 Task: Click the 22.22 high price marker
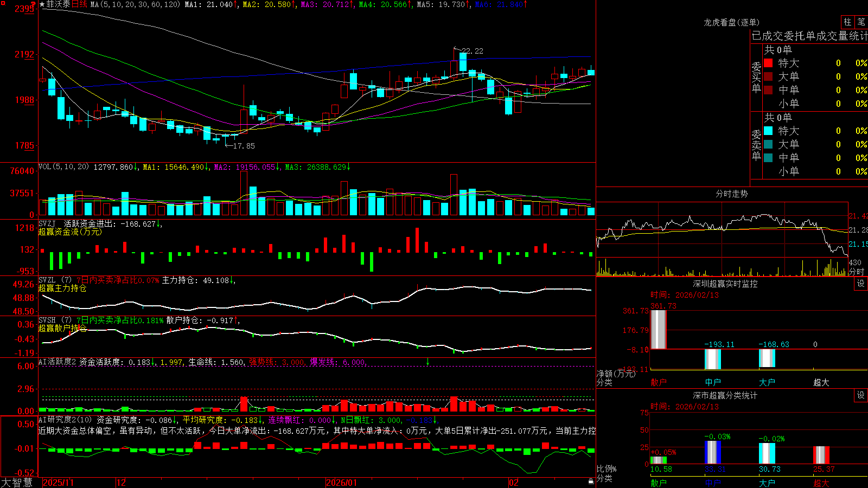point(472,51)
